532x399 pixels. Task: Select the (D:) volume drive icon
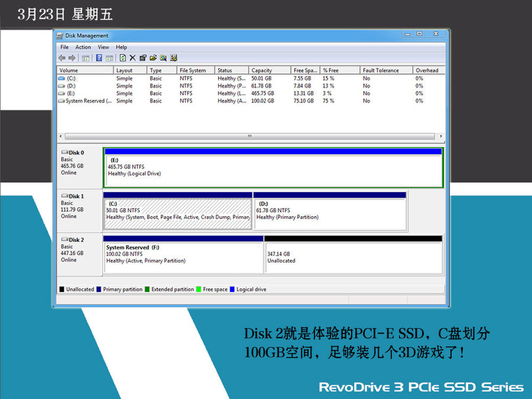[61, 86]
